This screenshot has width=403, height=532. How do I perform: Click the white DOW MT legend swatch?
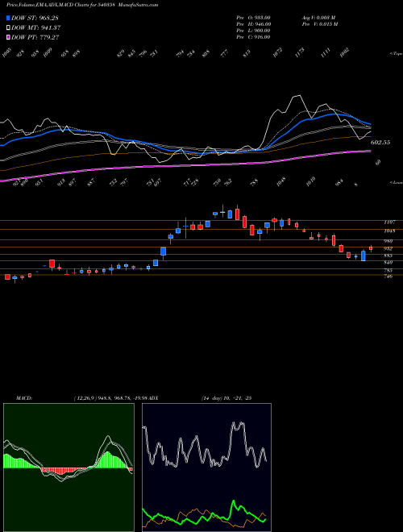[x=8, y=28]
